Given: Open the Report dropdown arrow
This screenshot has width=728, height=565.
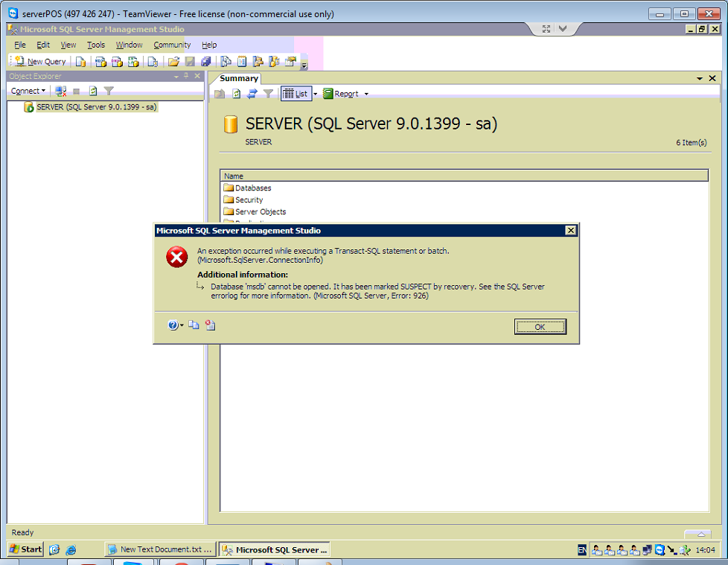Looking at the screenshot, I should (366, 95).
